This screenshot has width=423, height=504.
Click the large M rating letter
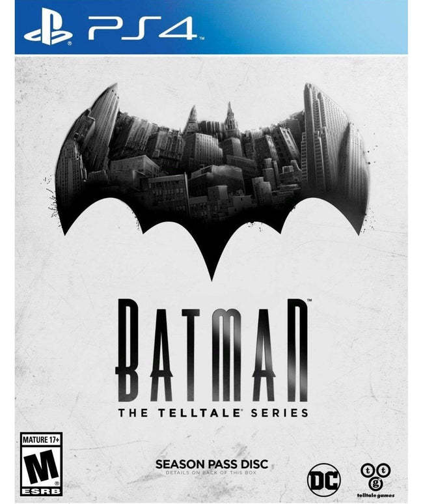41,466
